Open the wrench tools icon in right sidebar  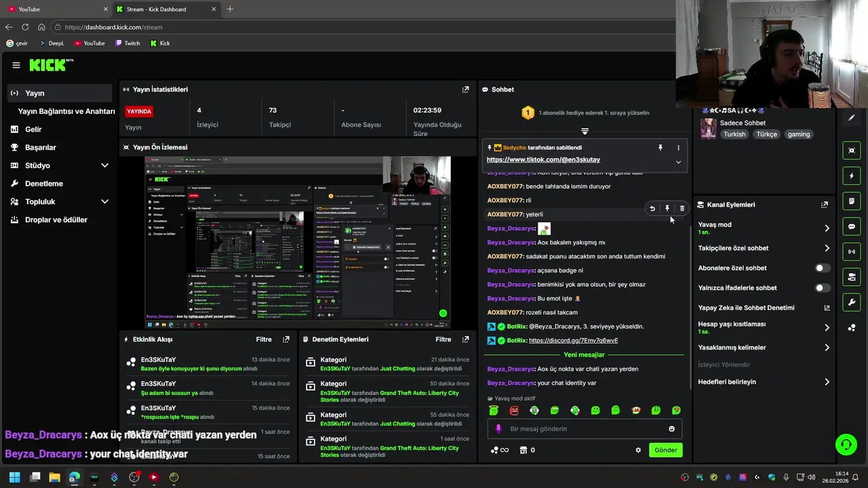852,302
